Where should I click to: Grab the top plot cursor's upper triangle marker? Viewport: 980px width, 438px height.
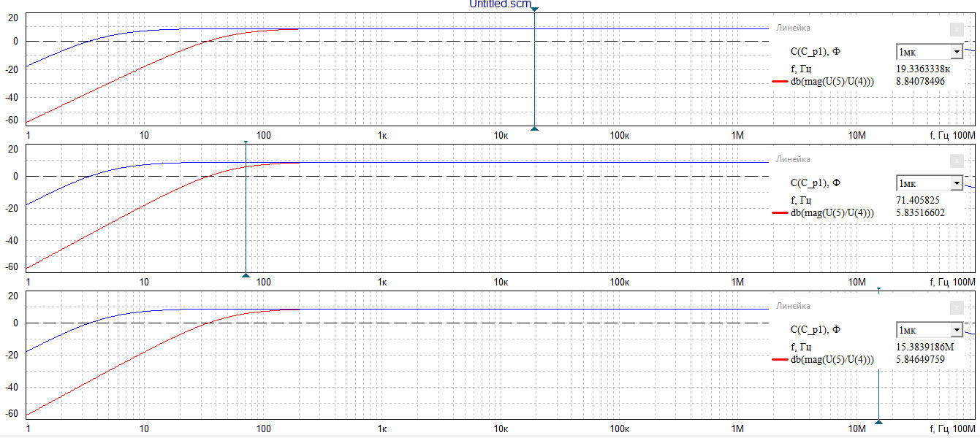pos(534,9)
